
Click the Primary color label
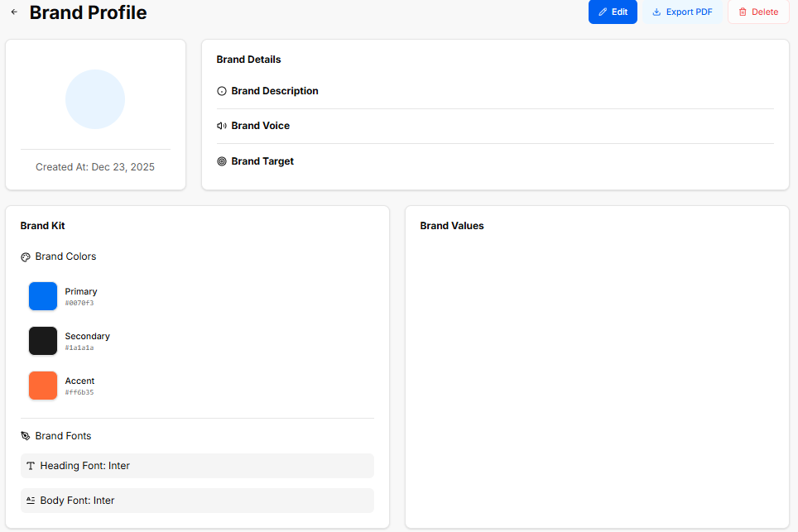pyautogui.click(x=81, y=291)
